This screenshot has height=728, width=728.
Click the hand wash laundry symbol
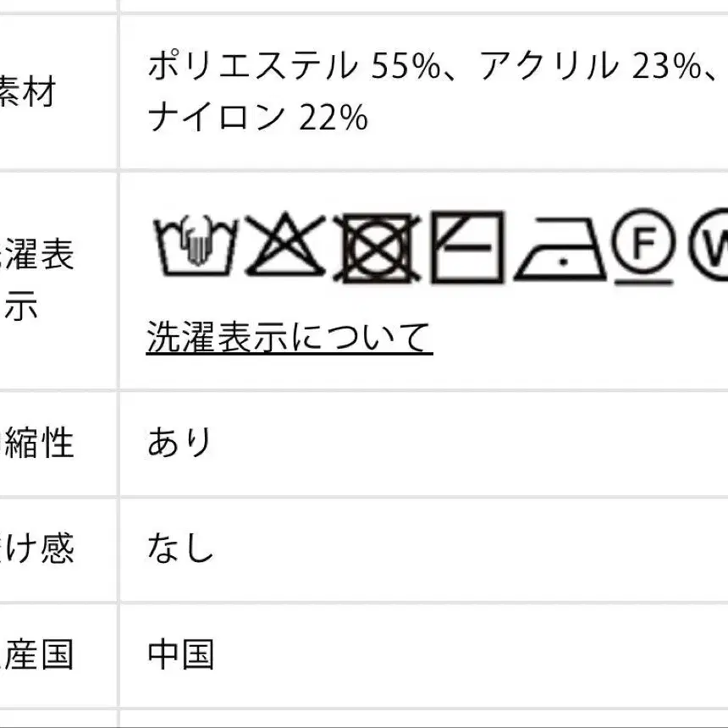point(195,246)
